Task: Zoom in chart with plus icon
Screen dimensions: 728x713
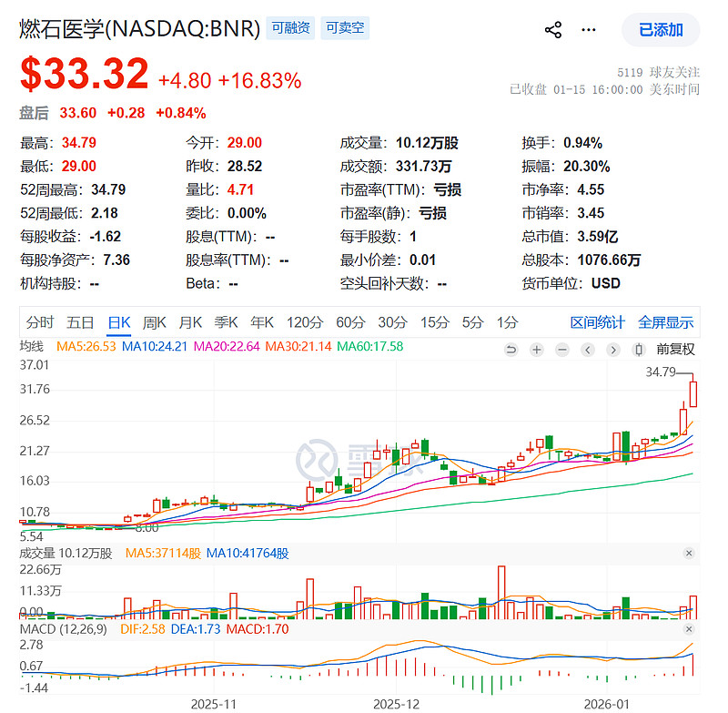Action: (x=537, y=350)
